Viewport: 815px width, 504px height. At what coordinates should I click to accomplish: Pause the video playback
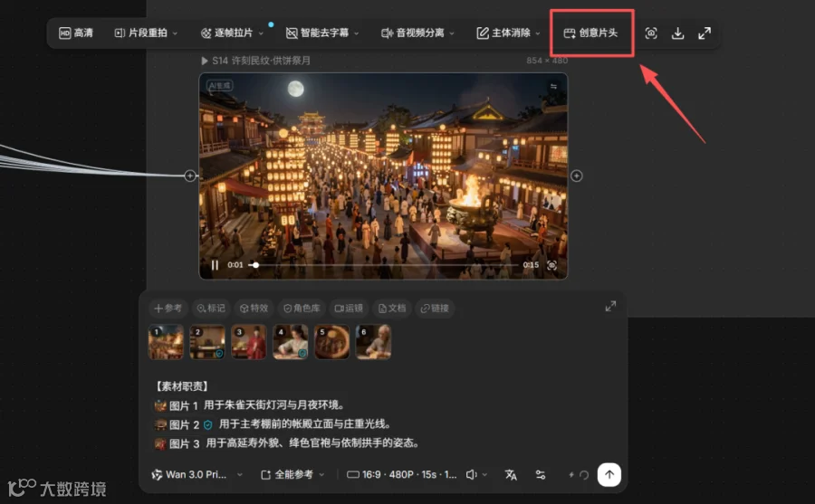point(215,265)
